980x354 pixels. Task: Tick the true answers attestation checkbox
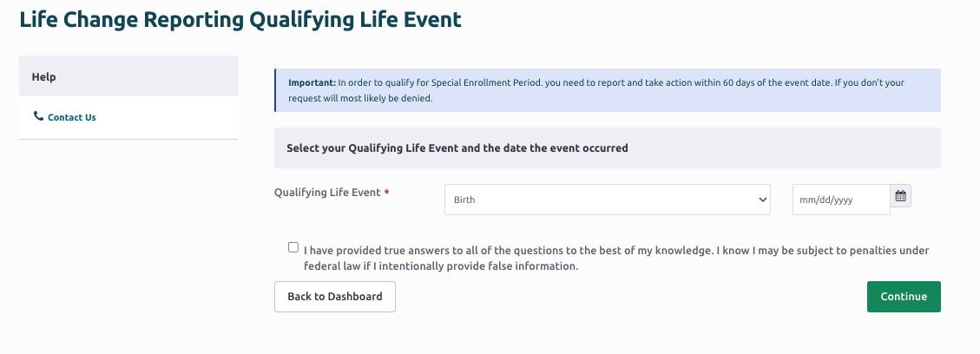click(293, 247)
